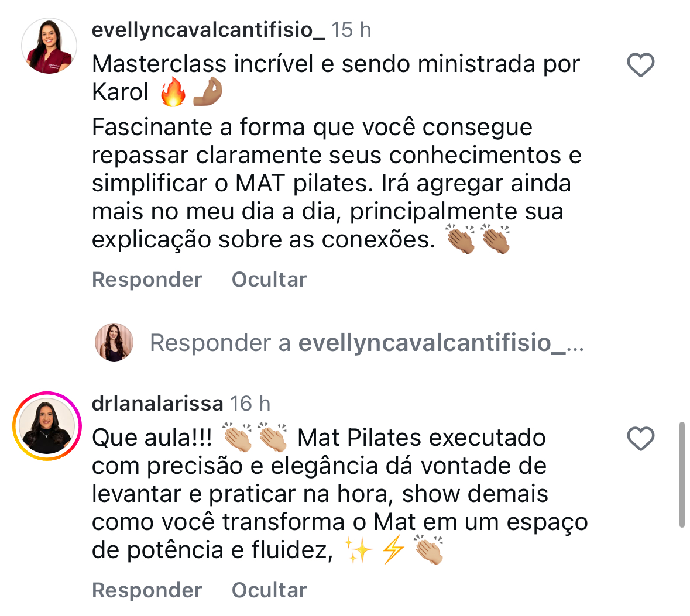Tap the clapping emojis after 'Que aula!!!'
Screen dimensions: 690x616
pyautogui.click(x=255, y=438)
